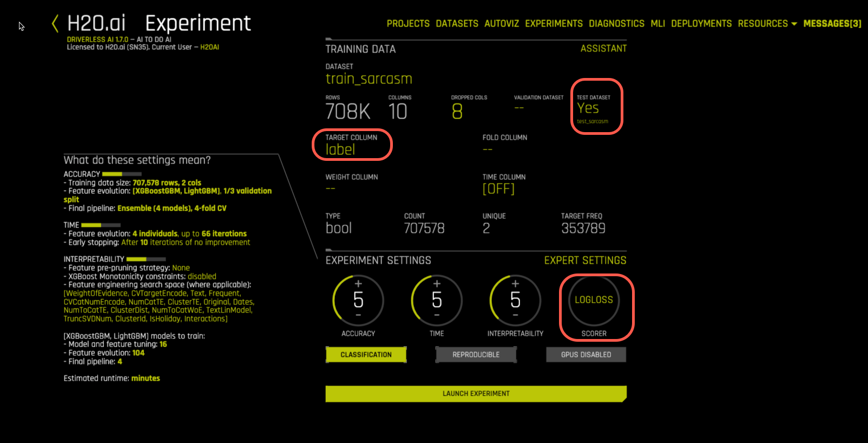Open the Projects page

(408, 24)
